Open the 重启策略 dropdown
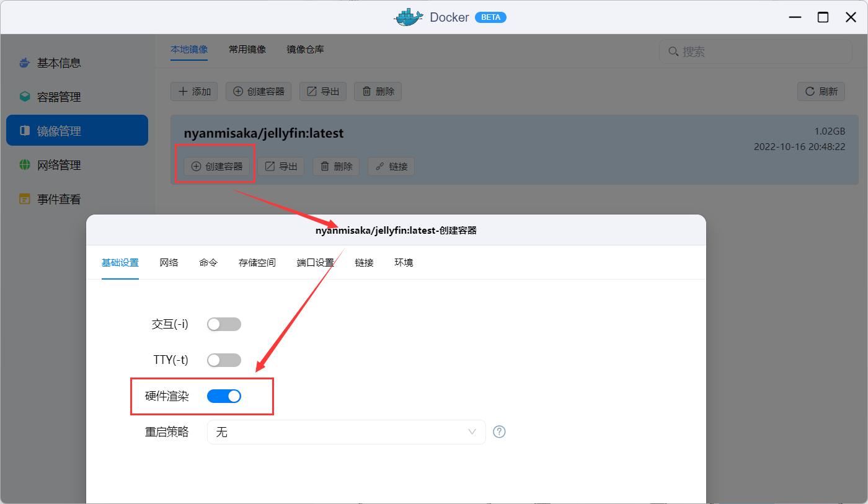Viewport: 868px width, 504px height. click(x=346, y=431)
